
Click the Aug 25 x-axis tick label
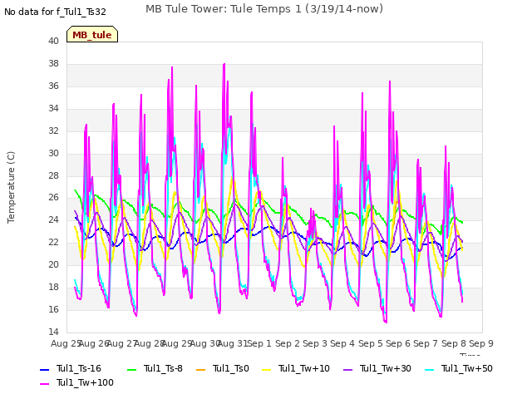tap(66, 343)
